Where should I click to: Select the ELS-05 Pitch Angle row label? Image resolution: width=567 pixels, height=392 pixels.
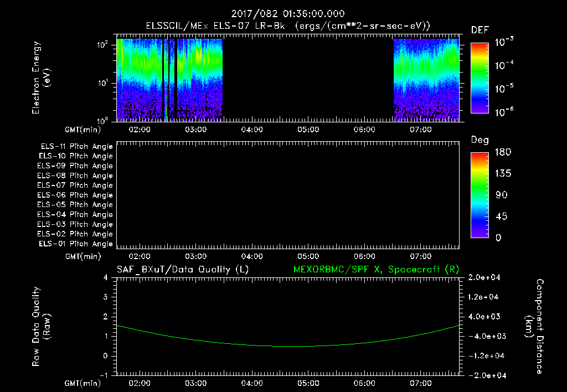point(75,205)
